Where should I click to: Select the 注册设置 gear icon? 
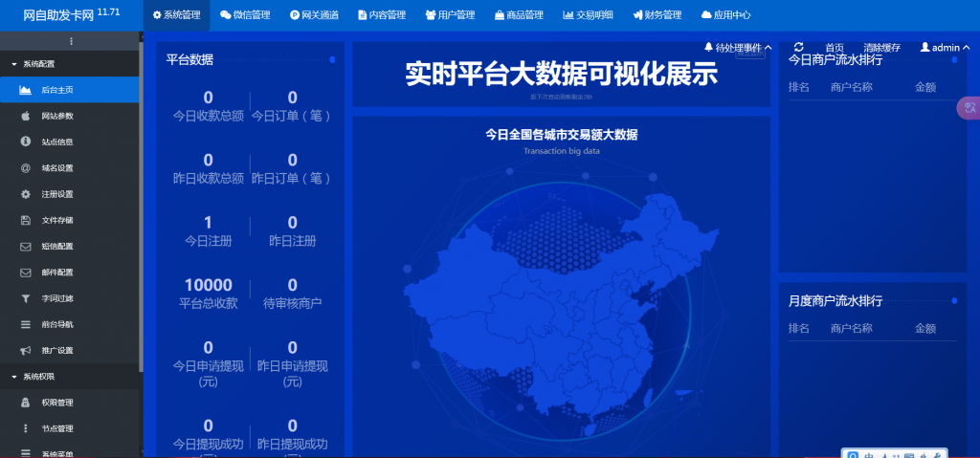tap(26, 194)
